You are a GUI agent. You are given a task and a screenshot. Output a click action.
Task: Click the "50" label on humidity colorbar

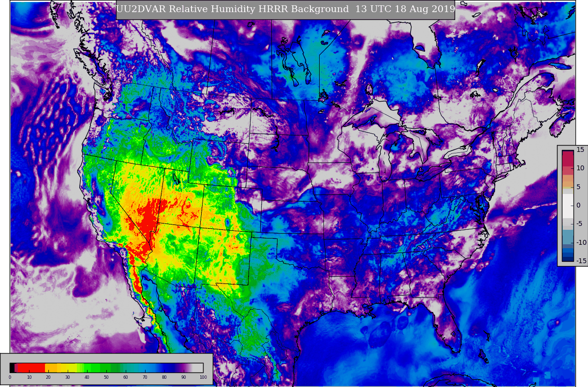106,377
